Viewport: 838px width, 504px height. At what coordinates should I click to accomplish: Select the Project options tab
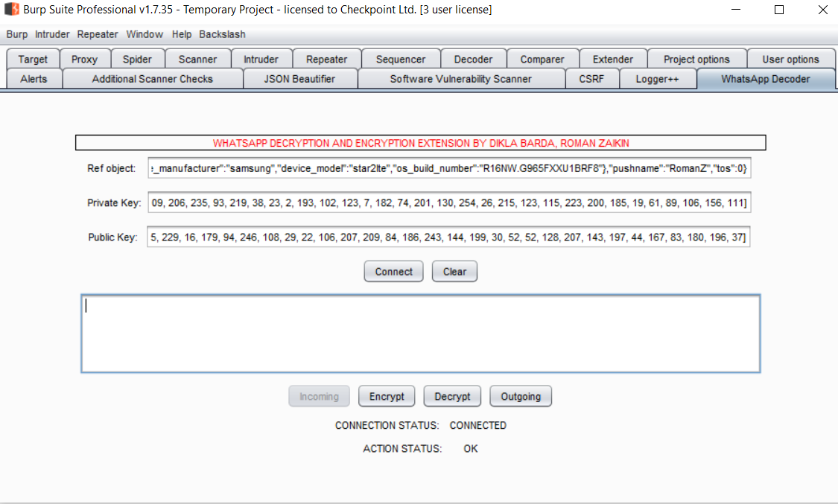click(696, 60)
